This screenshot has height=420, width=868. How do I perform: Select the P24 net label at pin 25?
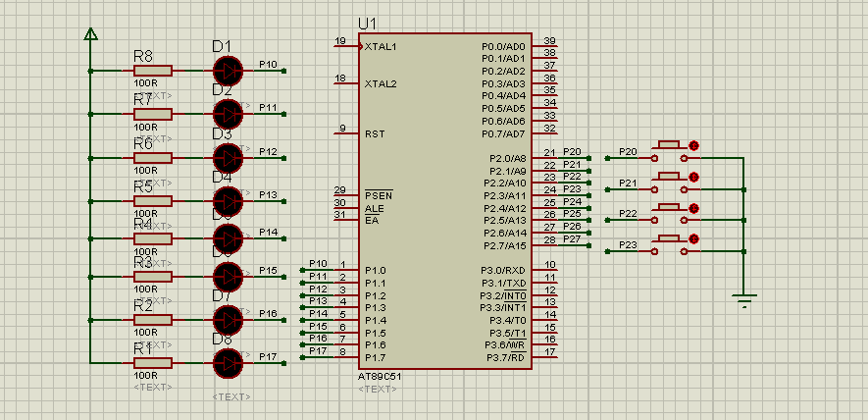[572, 202]
